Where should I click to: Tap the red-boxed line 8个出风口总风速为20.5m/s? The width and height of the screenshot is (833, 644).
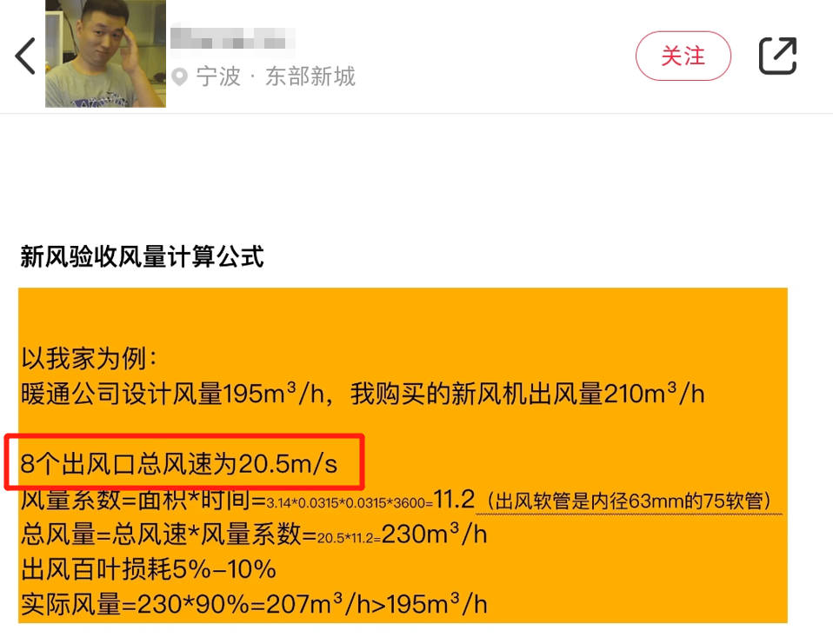click(178, 463)
